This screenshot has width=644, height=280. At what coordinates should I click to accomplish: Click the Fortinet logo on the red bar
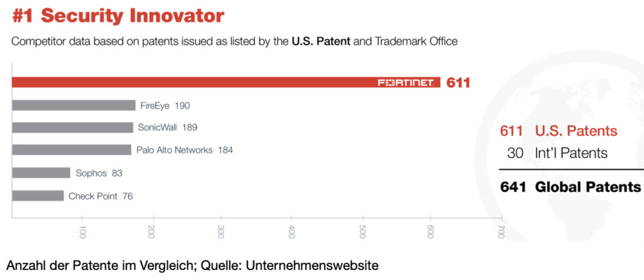click(x=409, y=82)
